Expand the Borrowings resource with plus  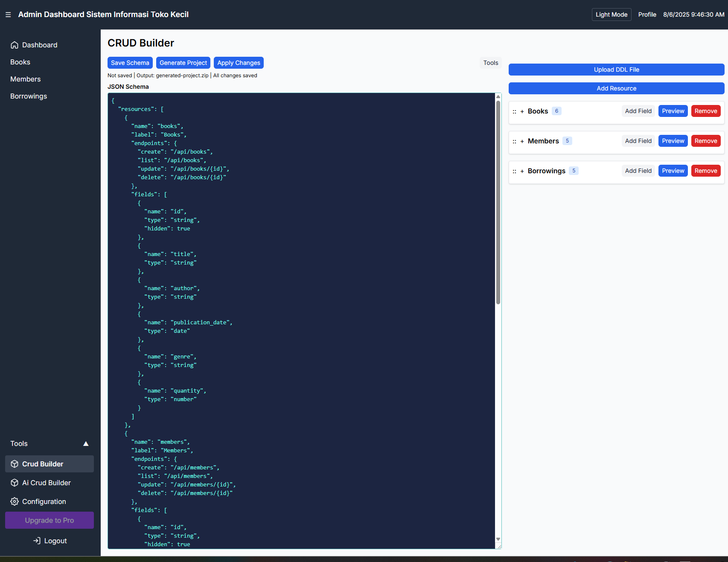[522, 171]
